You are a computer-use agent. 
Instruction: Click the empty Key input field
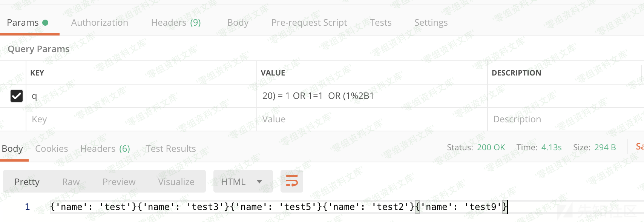(140, 119)
